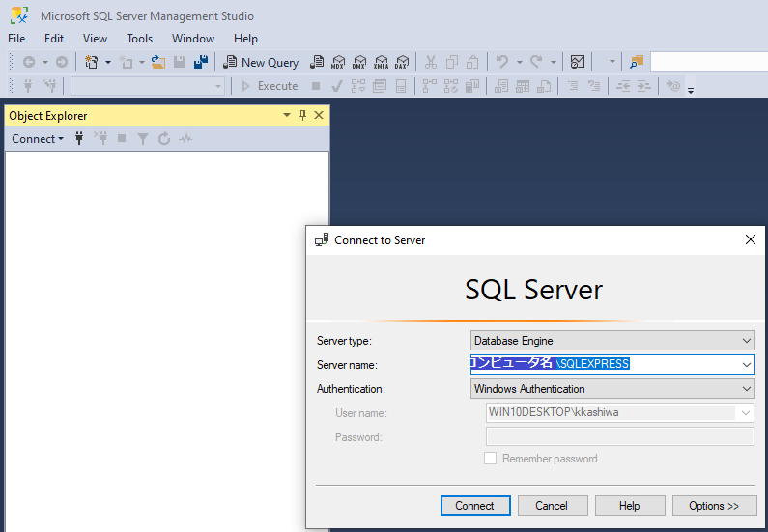Click the Refresh icon in Object Explorer
Screen dimensions: 768x532
164,138
